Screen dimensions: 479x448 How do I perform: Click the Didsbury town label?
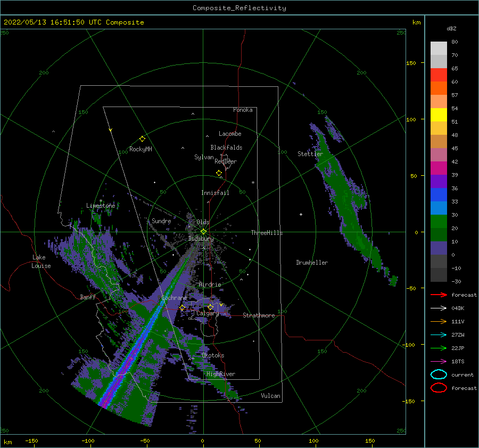tap(201, 239)
